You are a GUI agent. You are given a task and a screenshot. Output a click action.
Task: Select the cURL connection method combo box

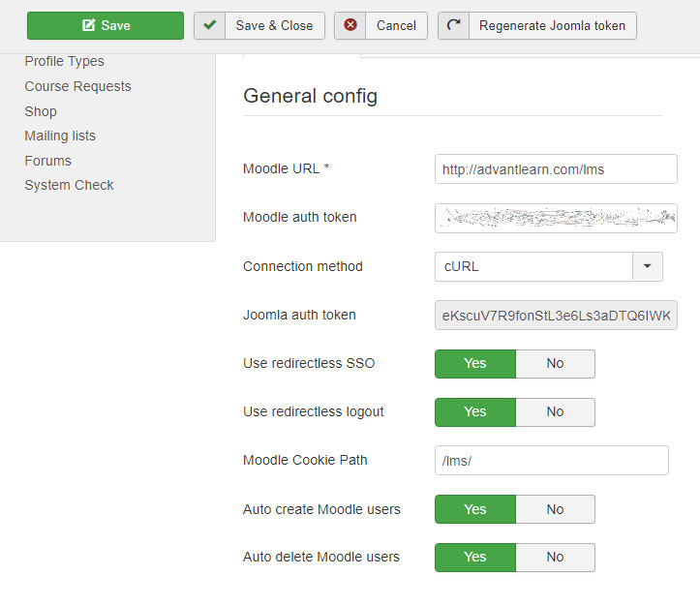pyautogui.click(x=549, y=266)
